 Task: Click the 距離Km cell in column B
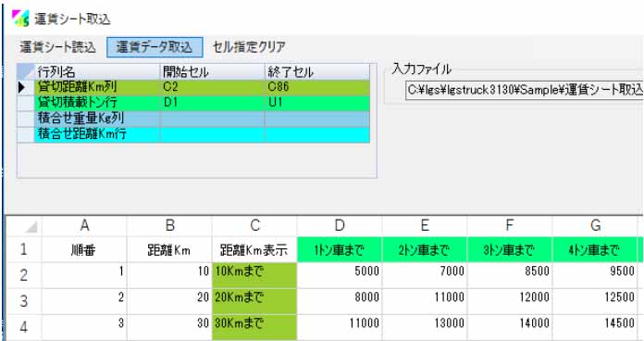[169, 249]
